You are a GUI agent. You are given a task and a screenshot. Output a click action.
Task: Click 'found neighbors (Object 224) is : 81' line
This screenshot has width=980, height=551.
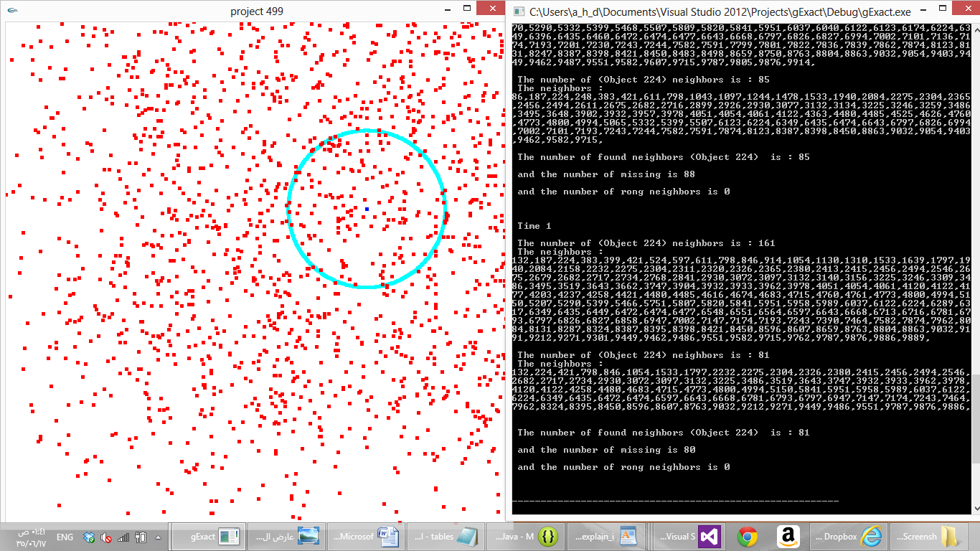664,433
